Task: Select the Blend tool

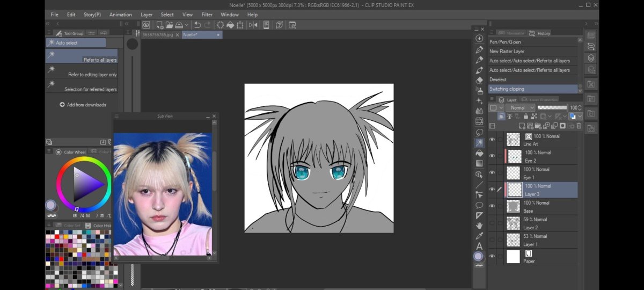Action: (479, 111)
